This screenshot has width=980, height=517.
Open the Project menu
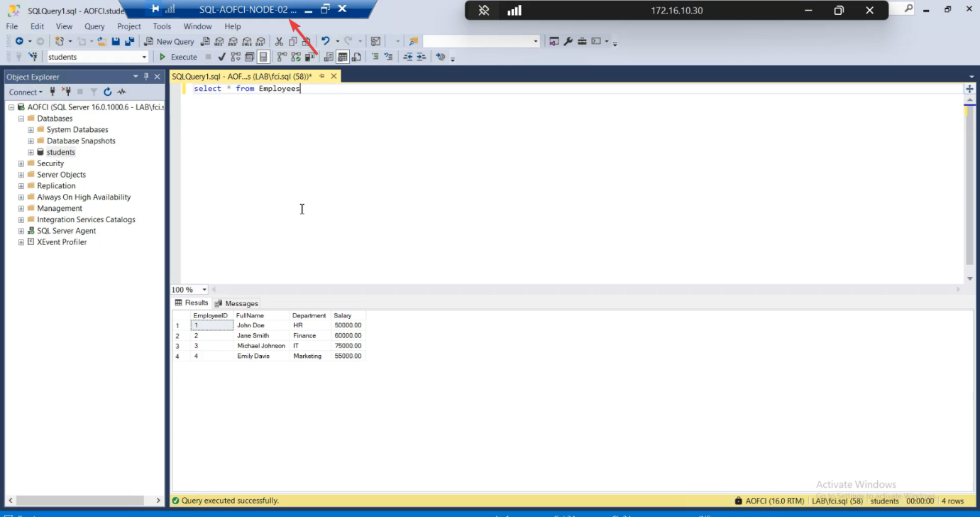coord(129,26)
